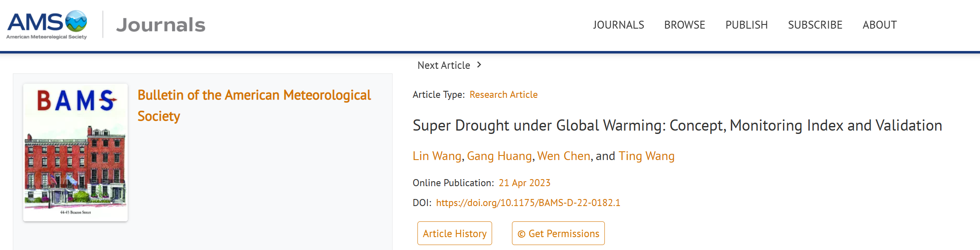Click Bulletin of the American Meteorological Society title
980x250 pixels.
pos(254,106)
